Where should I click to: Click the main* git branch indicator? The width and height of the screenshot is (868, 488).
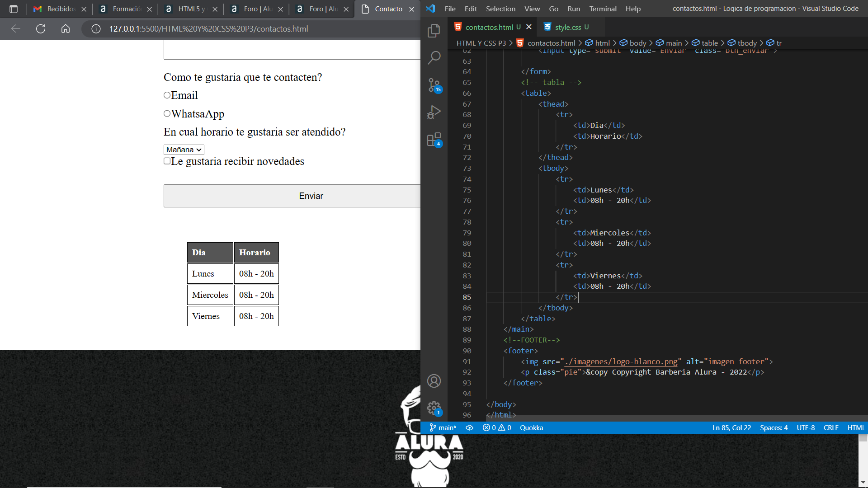(443, 427)
